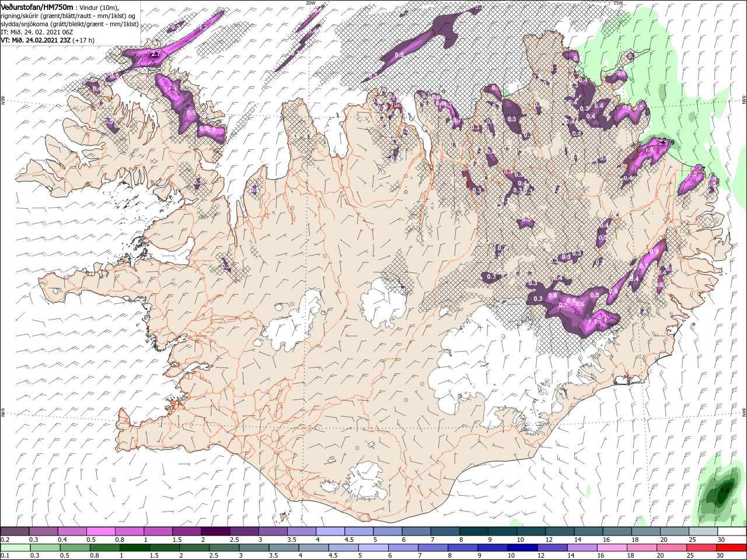Click the IT initial time line 06Z

point(36,32)
